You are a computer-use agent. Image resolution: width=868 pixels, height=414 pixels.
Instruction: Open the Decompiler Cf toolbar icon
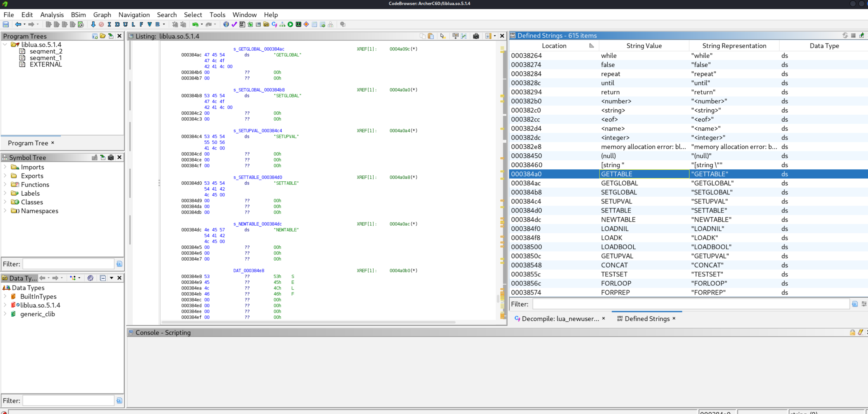tap(274, 24)
